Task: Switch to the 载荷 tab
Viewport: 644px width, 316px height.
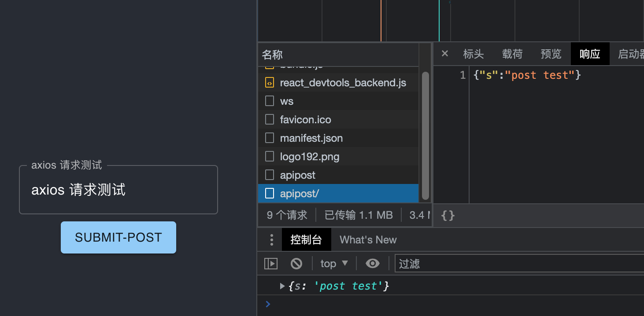Action: [x=512, y=53]
